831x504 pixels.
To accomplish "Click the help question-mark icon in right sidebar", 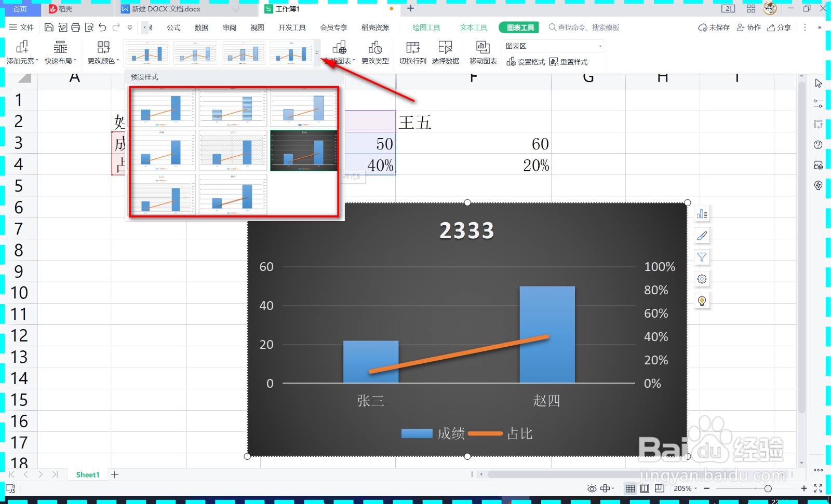I will 819,145.
